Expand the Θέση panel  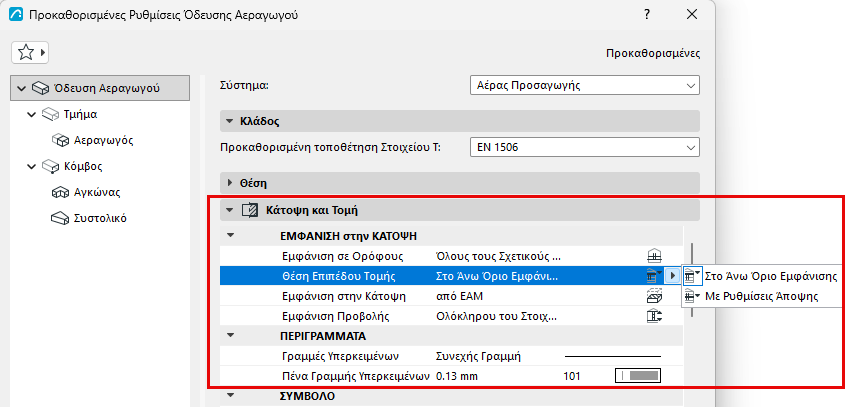pyautogui.click(x=230, y=183)
